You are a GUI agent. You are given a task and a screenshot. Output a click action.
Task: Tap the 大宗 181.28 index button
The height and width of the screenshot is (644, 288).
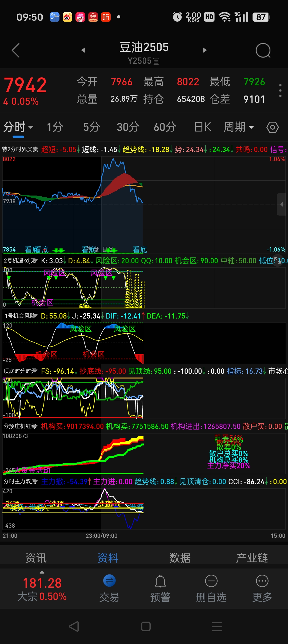pyautogui.click(x=42, y=589)
